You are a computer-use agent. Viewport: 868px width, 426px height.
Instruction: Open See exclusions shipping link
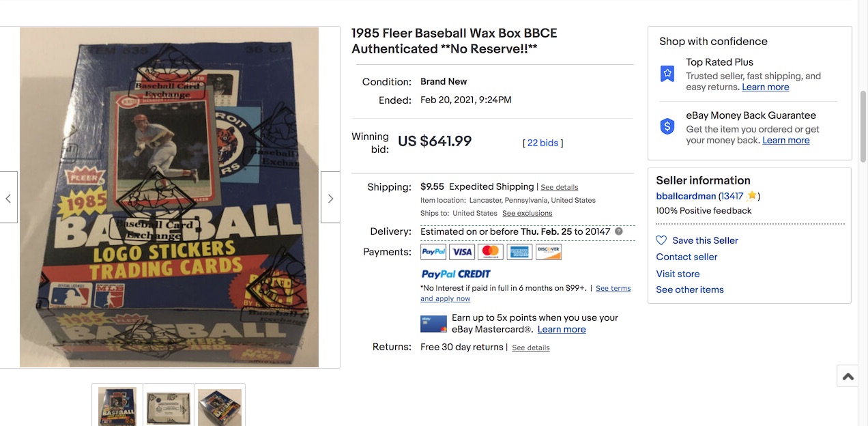pos(527,213)
